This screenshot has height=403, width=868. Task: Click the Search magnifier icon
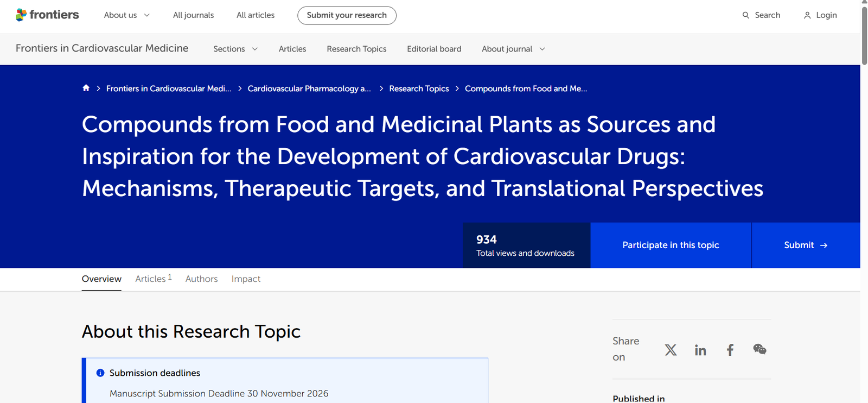tap(746, 15)
